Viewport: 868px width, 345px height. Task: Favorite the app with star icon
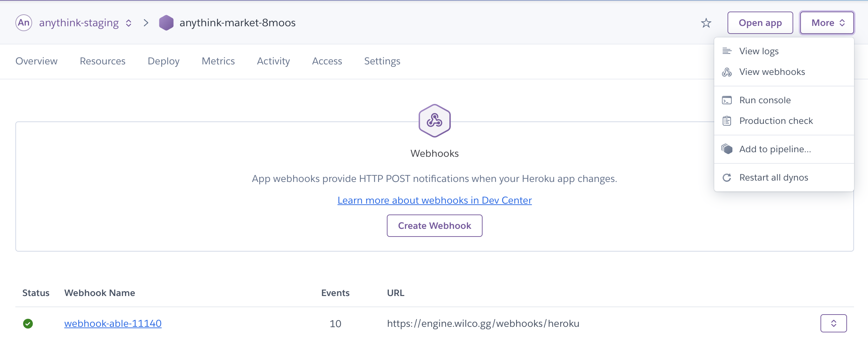[x=706, y=23]
